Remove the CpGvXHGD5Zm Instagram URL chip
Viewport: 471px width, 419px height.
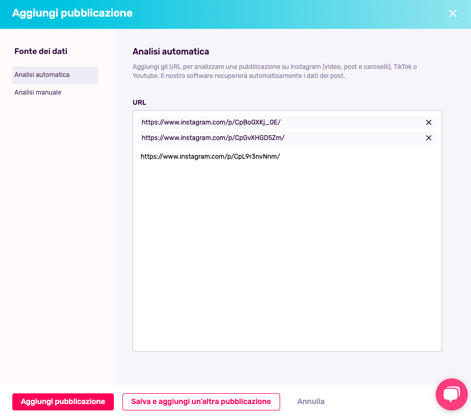coord(429,138)
